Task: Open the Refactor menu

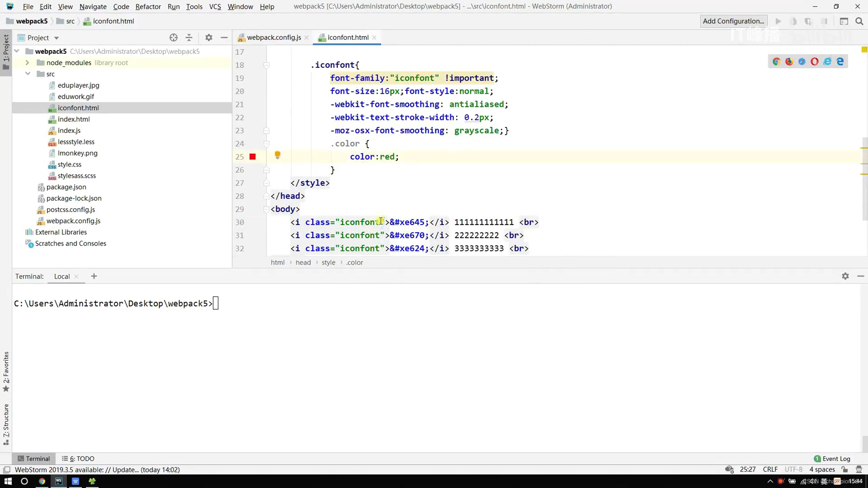Action: (x=148, y=7)
